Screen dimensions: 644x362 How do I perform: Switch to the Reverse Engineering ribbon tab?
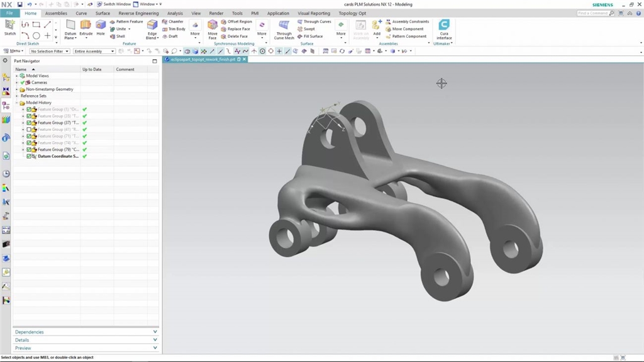[138, 13]
